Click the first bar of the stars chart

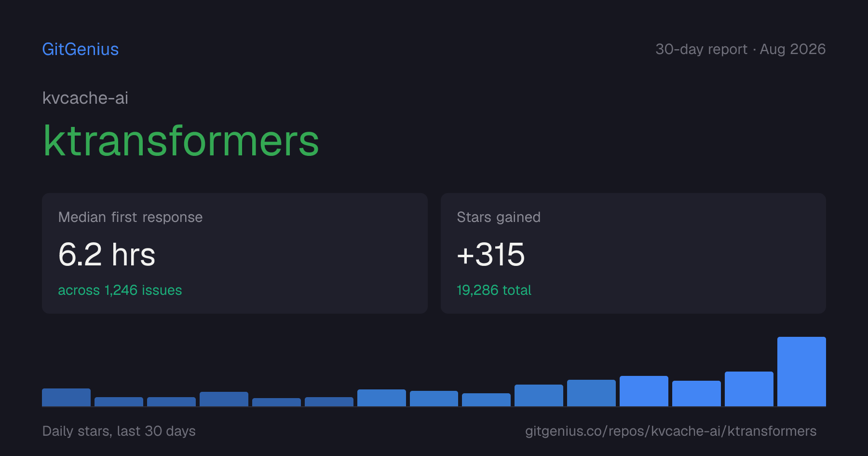pos(66,397)
